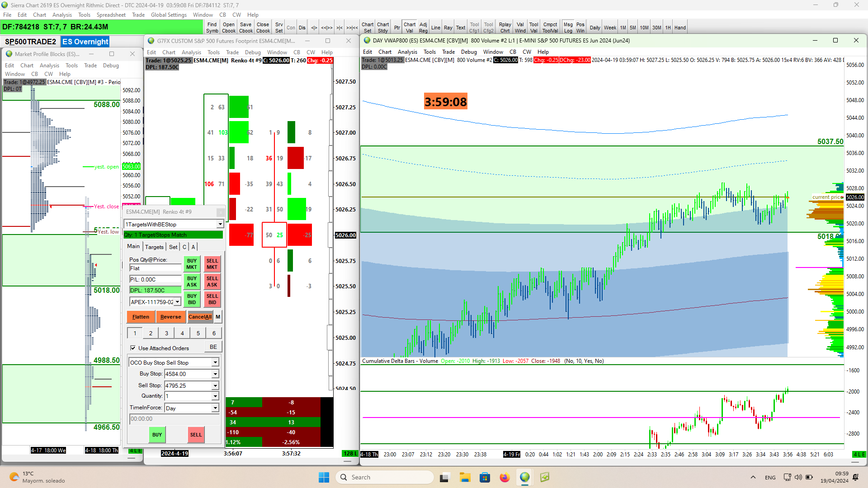Expand the APEX account dropdown
The height and width of the screenshot is (488, 868).
[x=178, y=302]
